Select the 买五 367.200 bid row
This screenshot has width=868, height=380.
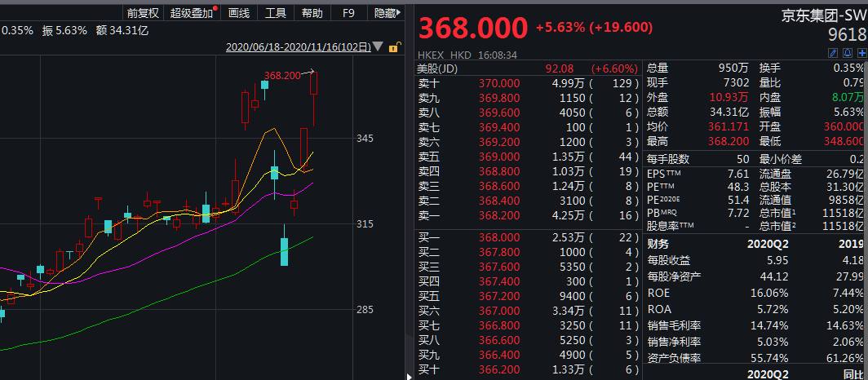pyautogui.click(x=528, y=296)
